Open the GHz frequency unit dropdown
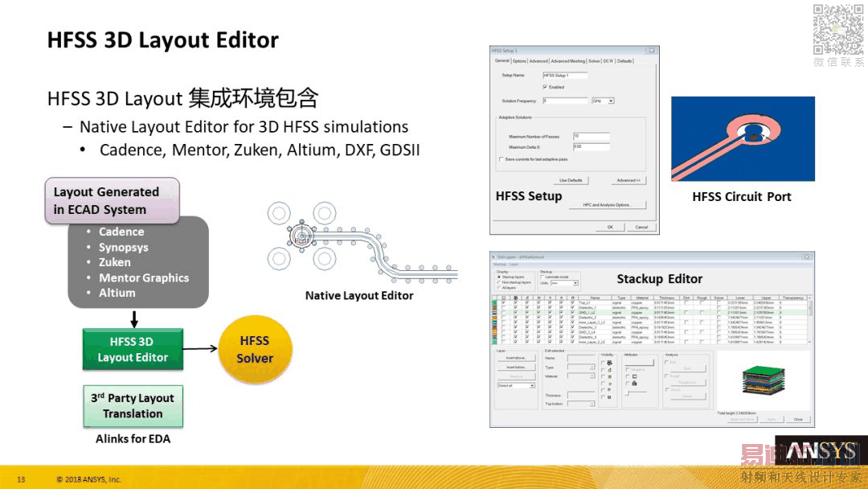This screenshot has width=868, height=489. tap(603, 101)
